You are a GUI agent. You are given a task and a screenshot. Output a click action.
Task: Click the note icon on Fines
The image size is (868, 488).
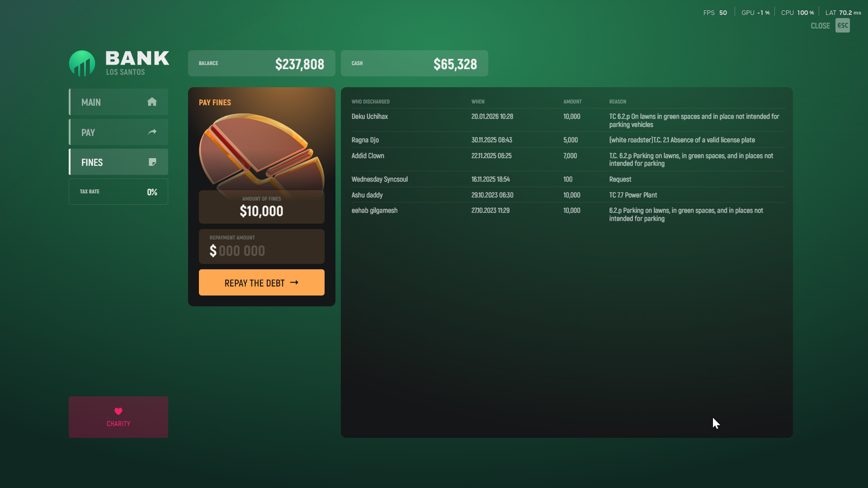152,162
